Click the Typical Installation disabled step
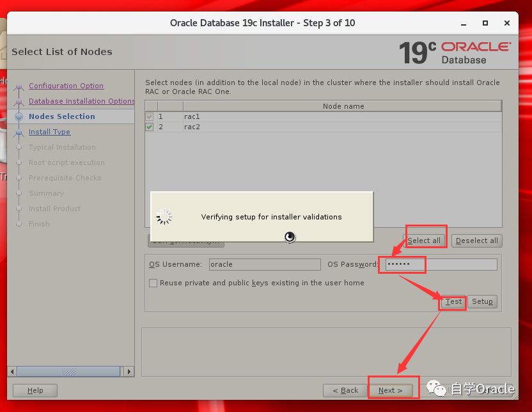 [x=62, y=147]
